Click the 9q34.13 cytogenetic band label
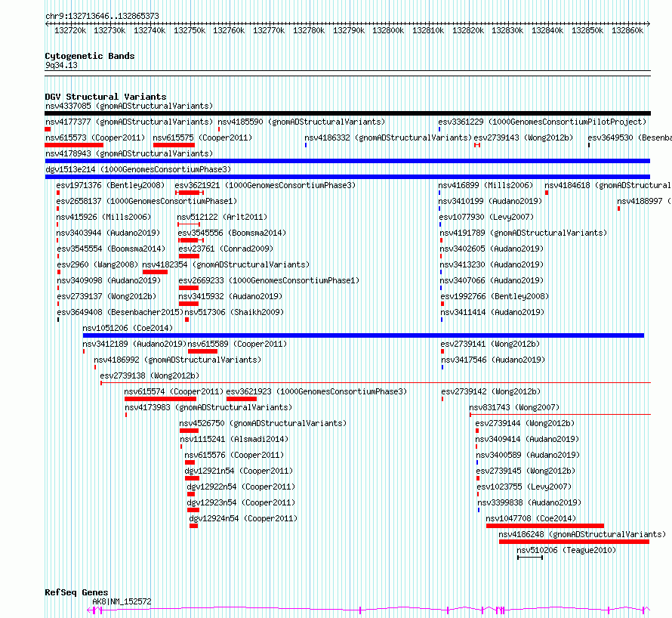Image resolution: width=672 pixels, height=618 pixels. click(x=61, y=65)
